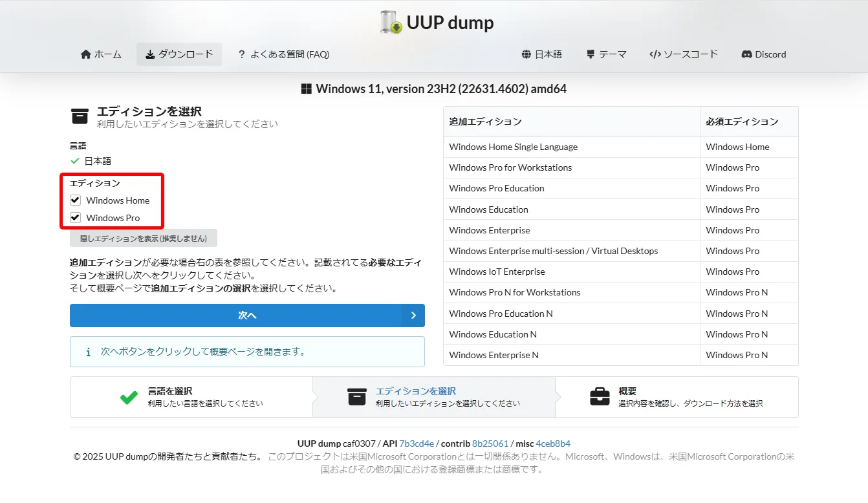Click the Windows logo beside build title
The width and height of the screenshot is (868, 503).
(x=307, y=89)
